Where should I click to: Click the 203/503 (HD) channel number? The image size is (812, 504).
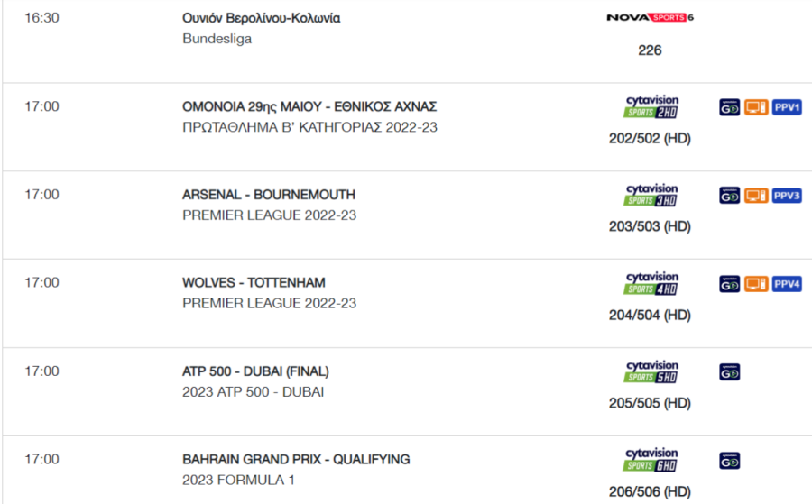[x=650, y=226]
